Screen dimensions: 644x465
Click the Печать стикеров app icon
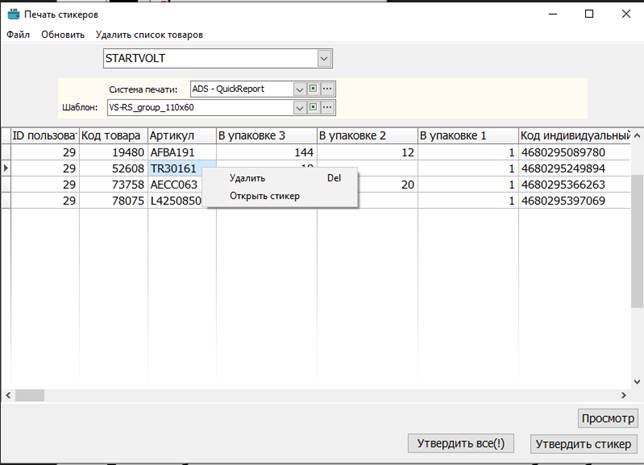tap(13, 14)
